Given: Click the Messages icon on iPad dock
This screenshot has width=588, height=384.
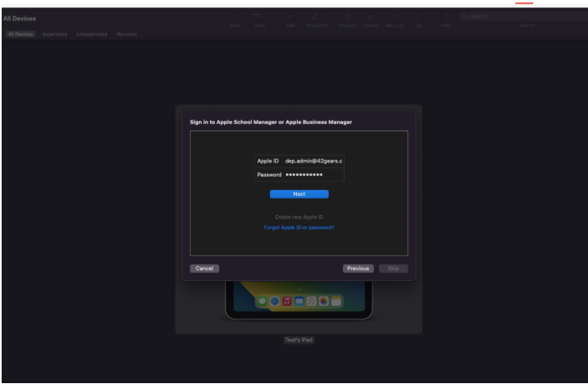Looking at the screenshot, I should point(262,301).
